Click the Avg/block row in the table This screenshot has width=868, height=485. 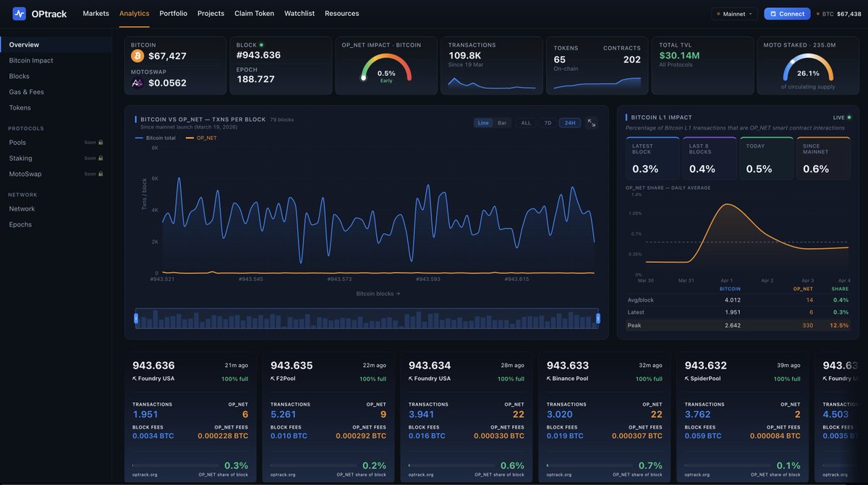738,300
